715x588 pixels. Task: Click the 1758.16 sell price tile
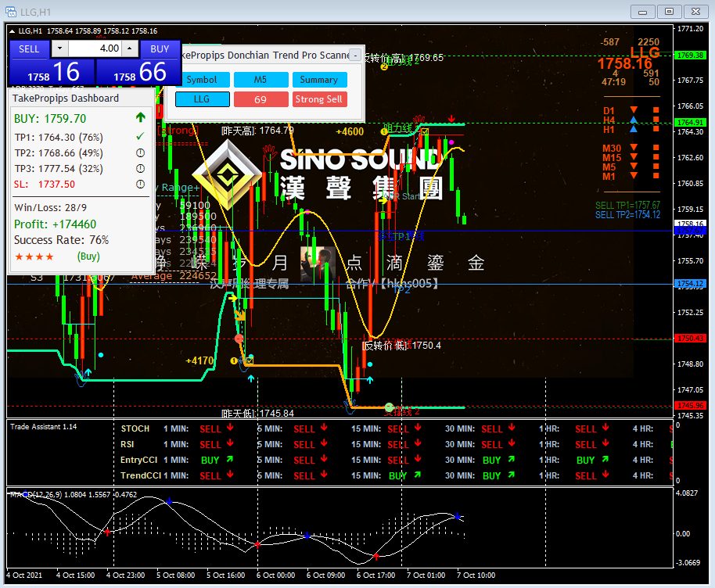coord(52,72)
